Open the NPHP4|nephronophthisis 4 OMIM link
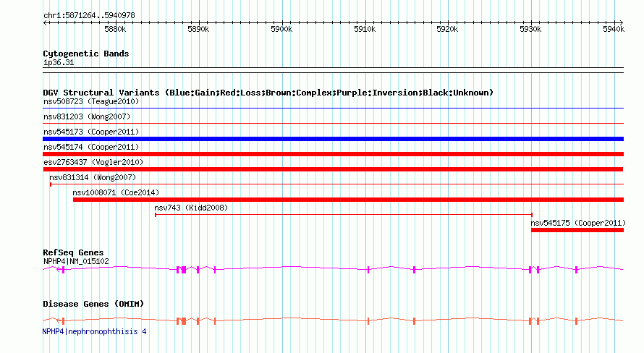The image size is (644, 353). click(94, 331)
